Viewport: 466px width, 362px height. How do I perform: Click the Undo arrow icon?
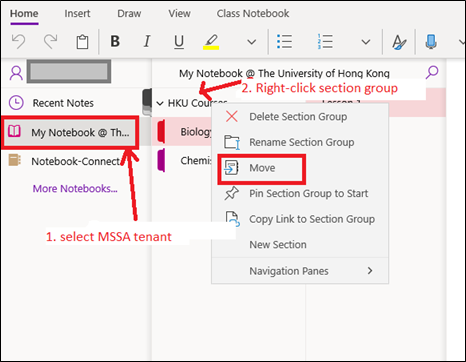click(x=18, y=42)
